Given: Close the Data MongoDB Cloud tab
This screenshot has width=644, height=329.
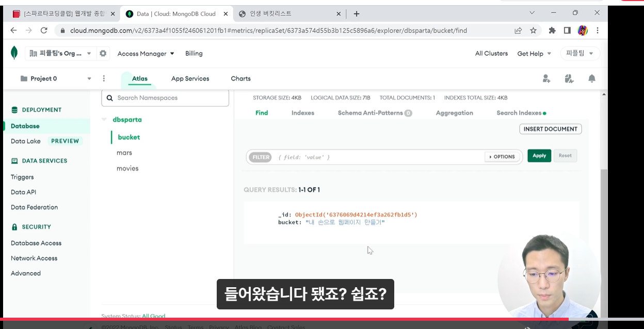Looking at the screenshot, I should pyautogui.click(x=227, y=14).
